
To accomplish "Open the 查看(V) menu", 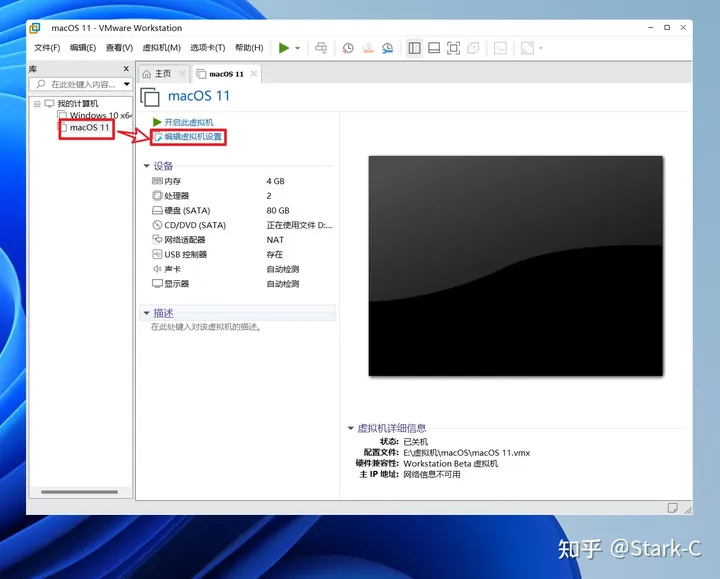I will pos(119,48).
